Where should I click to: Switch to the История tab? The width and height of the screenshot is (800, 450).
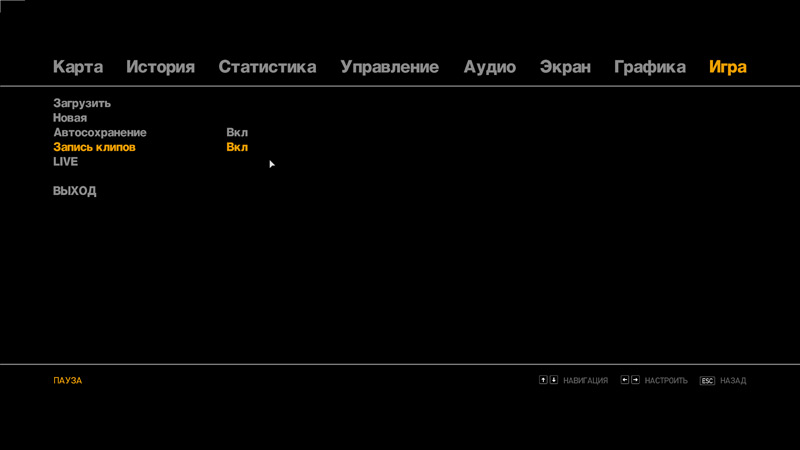[160, 67]
